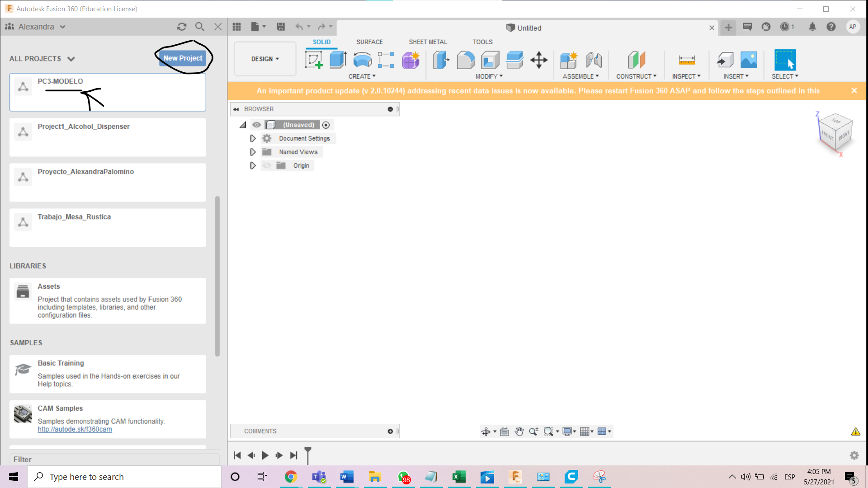Select the Untitled document tab
The image size is (868, 488).
pos(524,28)
